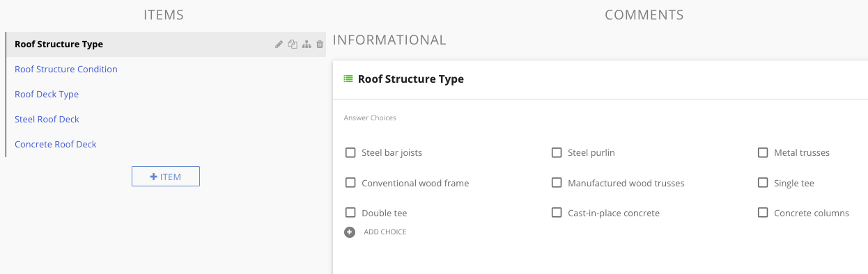The width and height of the screenshot is (868, 274).
Task: Click the Answer Choices label
Action: 370,118
